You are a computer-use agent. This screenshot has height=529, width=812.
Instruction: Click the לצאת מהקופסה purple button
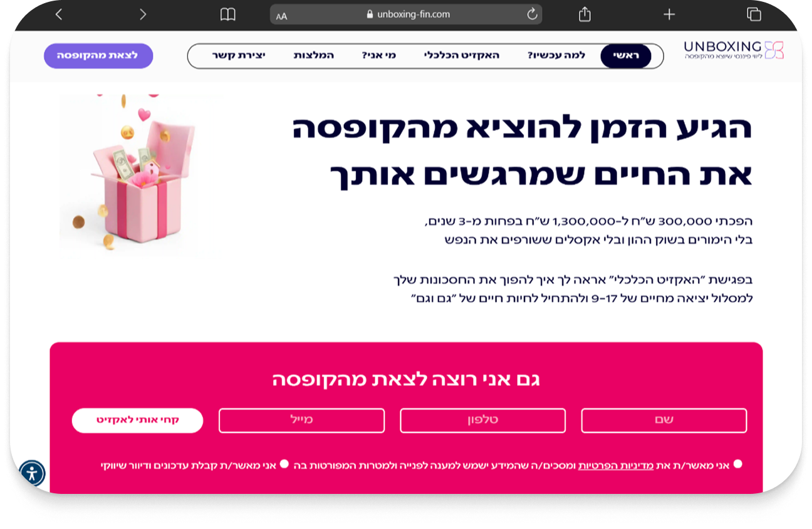(98, 56)
